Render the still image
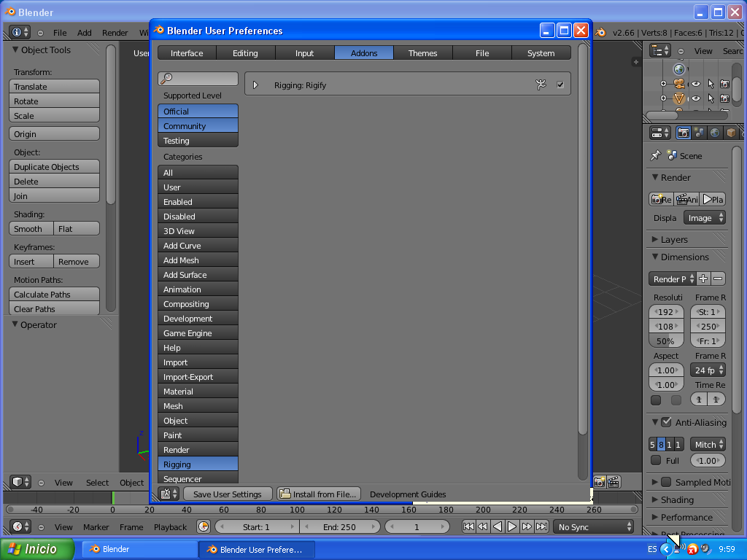This screenshot has height=560, width=747. (661, 200)
